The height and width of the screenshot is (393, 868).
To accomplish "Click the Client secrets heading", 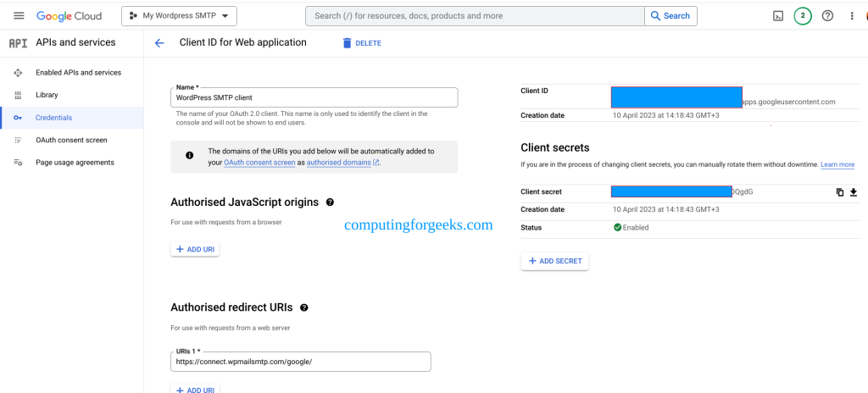I will pos(555,147).
